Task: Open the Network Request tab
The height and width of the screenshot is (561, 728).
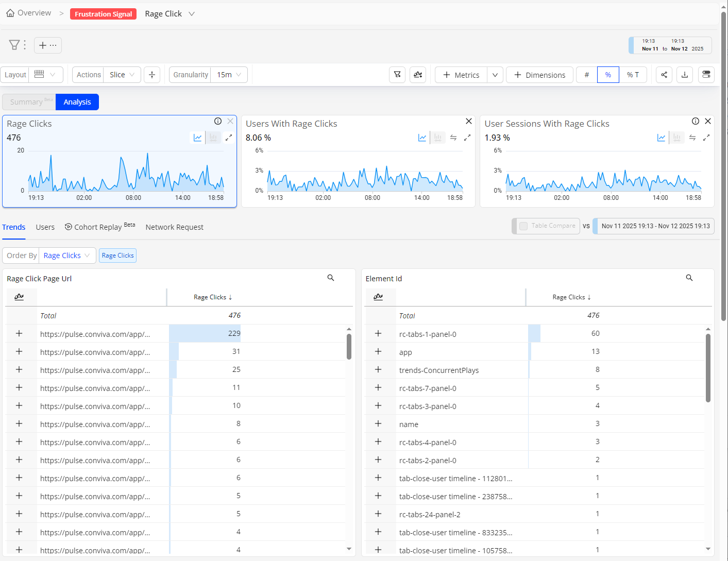Action: pyautogui.click(x=174, y=227)
